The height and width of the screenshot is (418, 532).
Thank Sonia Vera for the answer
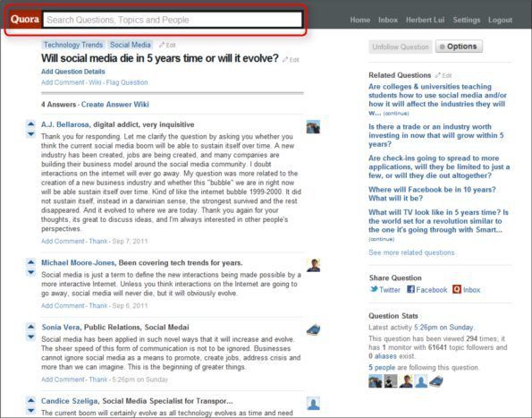click(98, 380)
